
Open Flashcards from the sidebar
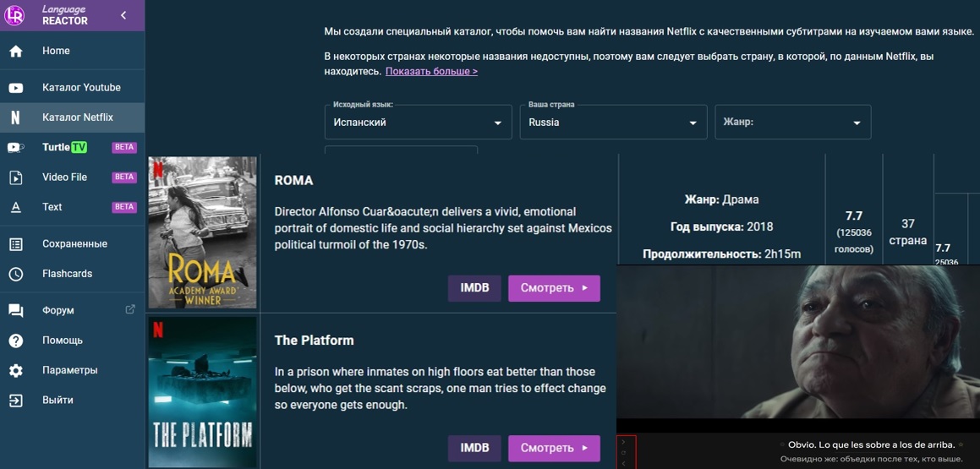[73, 274]
